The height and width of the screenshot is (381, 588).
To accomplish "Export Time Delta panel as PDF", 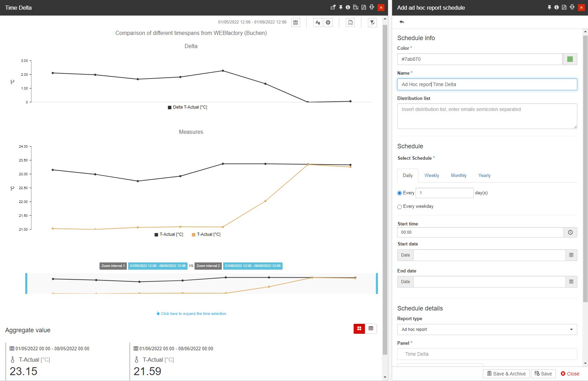I will click(364, 7).
